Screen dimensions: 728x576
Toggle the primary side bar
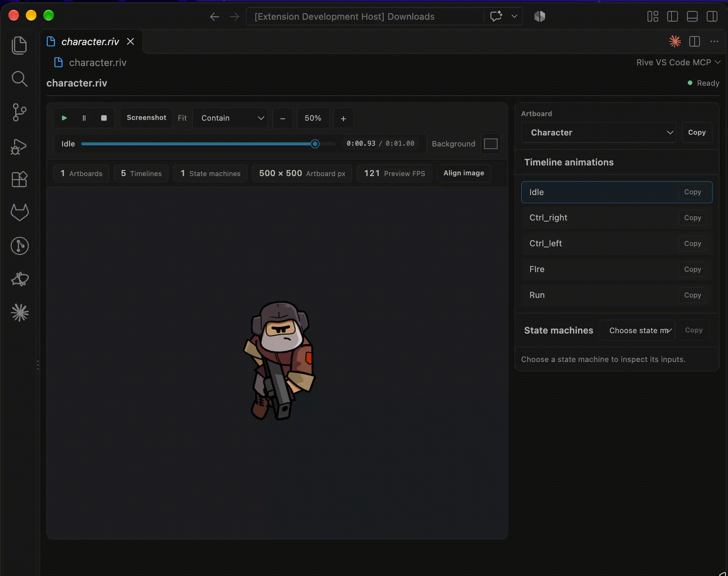672,16
